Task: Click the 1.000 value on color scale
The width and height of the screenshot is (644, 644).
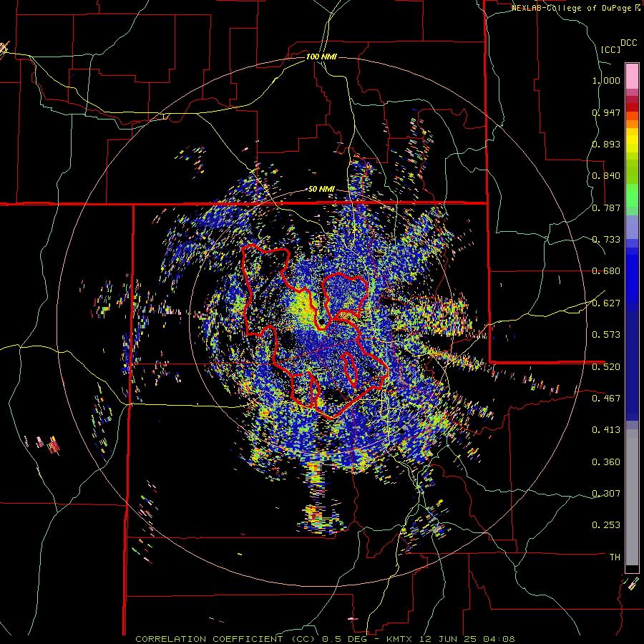Action: point(606,80)
